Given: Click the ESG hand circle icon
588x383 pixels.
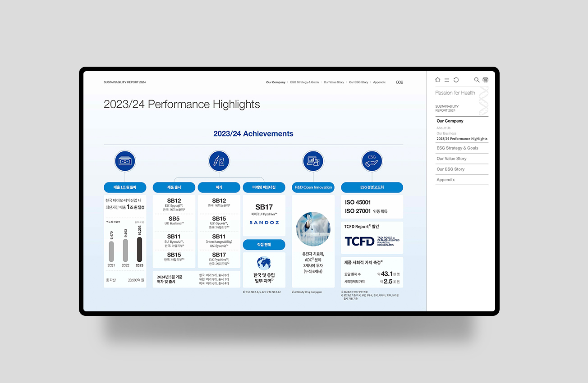Looking at the screenshot, I should tap(372, 161).
